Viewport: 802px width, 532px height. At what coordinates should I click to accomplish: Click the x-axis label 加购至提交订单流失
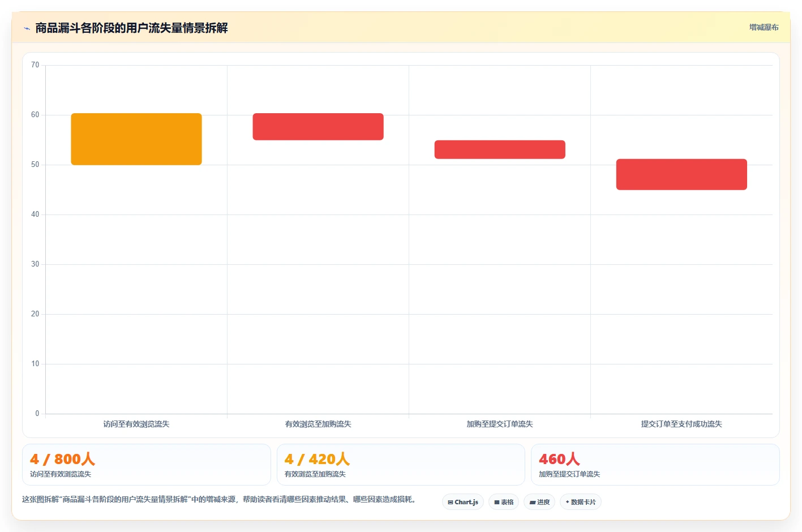coord(500,424)
